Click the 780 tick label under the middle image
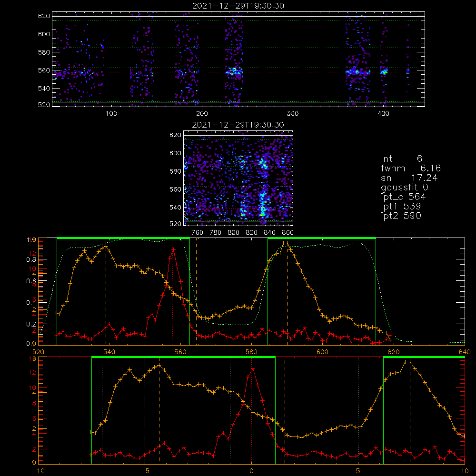The height and width of the screenshot is (476, 476). click(216, 233)
